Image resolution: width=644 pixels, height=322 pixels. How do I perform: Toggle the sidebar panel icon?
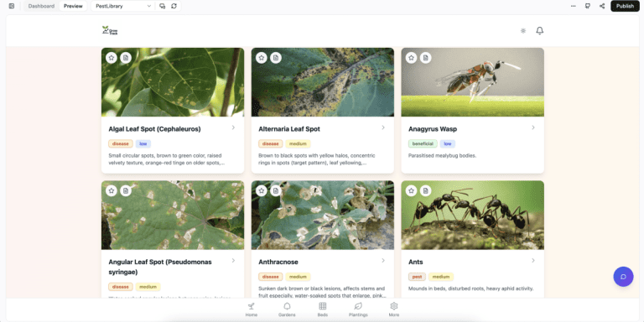tap(12, 6)
